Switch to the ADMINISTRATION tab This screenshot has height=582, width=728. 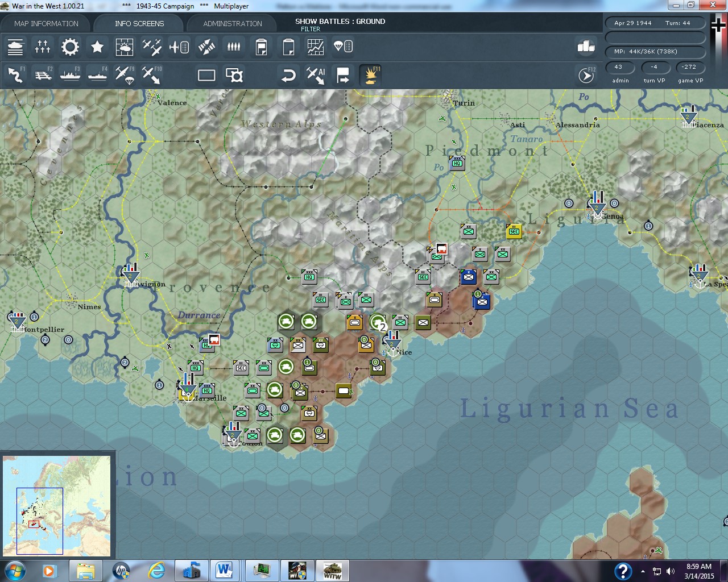pos(233,23)
